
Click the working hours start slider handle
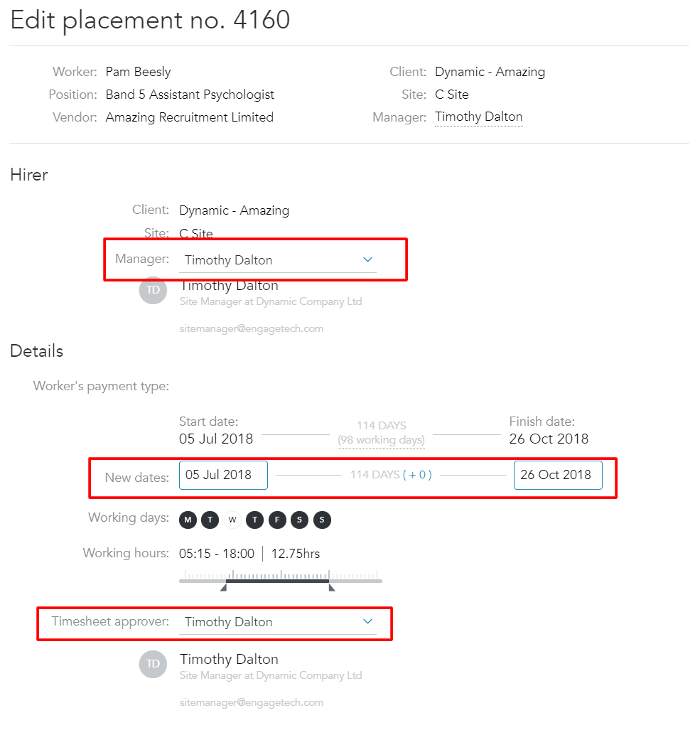click(x=223, y=587)
